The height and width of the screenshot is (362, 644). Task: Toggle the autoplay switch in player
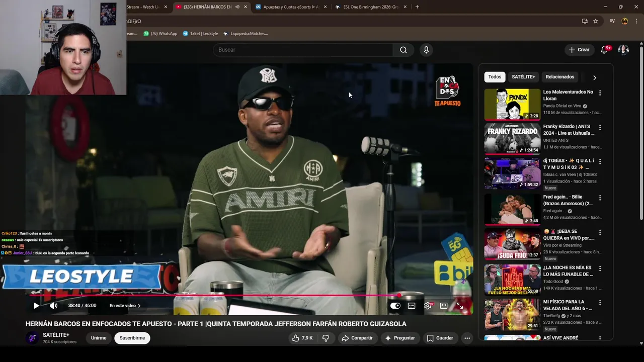(x=395, y=306)
